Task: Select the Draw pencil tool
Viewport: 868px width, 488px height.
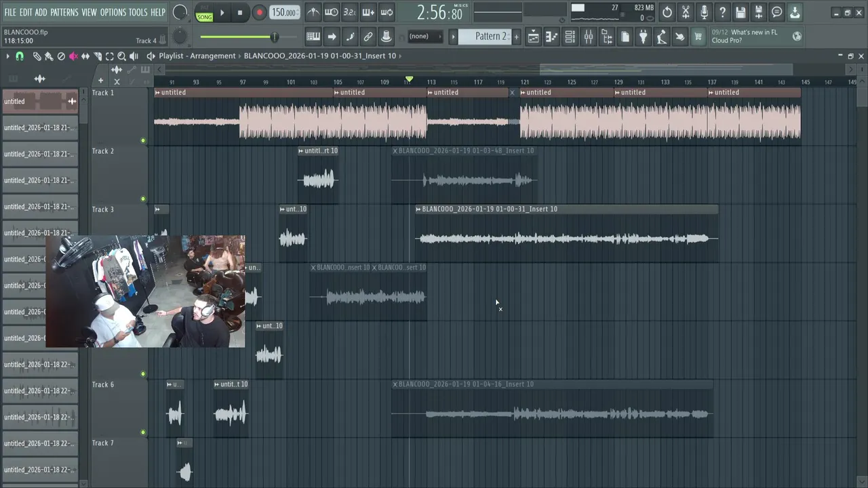Action: pos(37,56)
